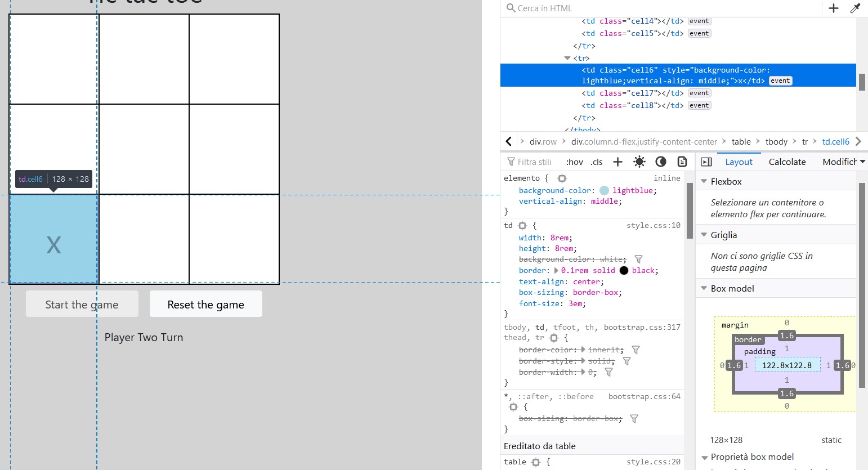Add a new style rule with plus icon
Screen dimensions: 868x470
point(618,162)
